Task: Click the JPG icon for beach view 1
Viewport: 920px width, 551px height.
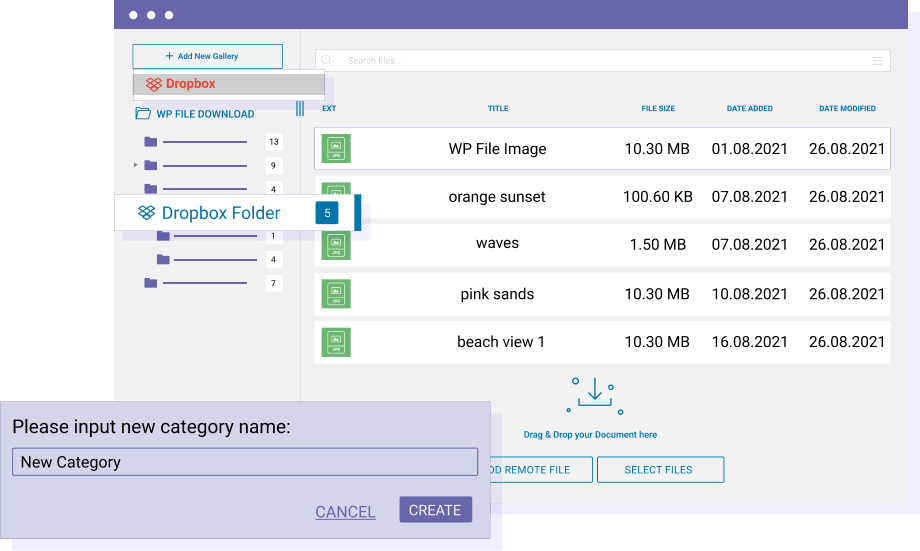Action: coord(336,342)
